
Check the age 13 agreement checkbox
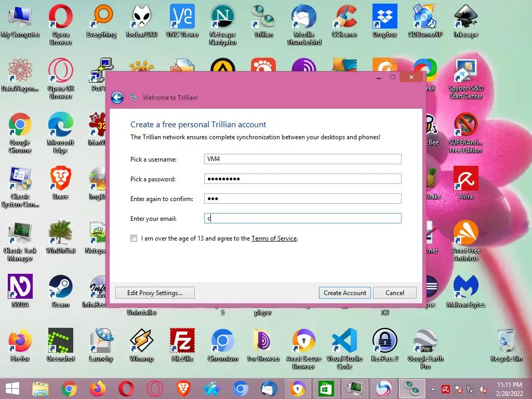click(134, 238)
